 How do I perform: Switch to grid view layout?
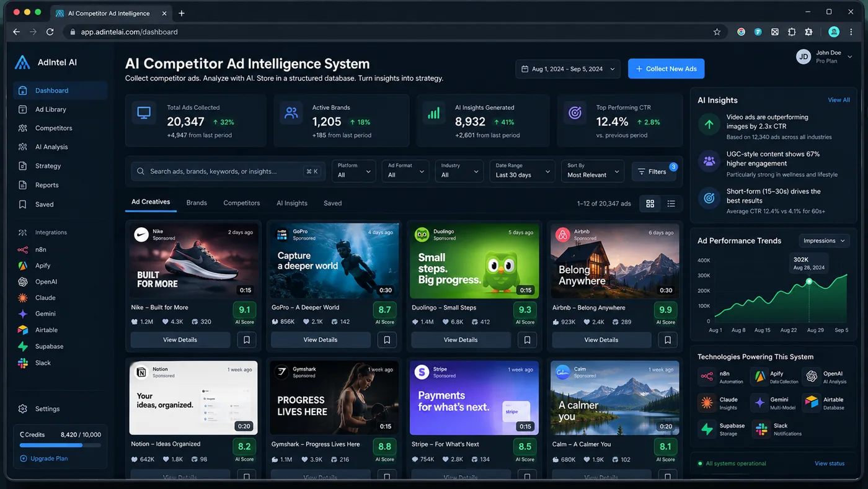pyautogui.click(x=650, y=204)
